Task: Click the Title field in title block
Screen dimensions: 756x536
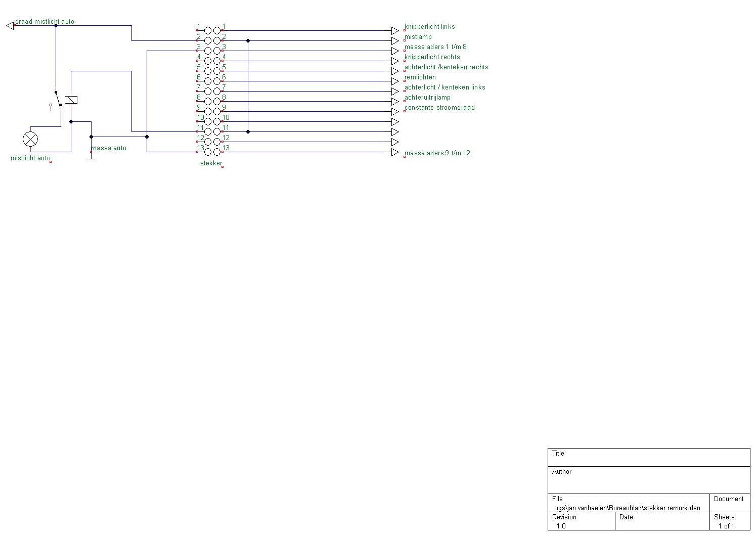Action: [x=649, y=457]
